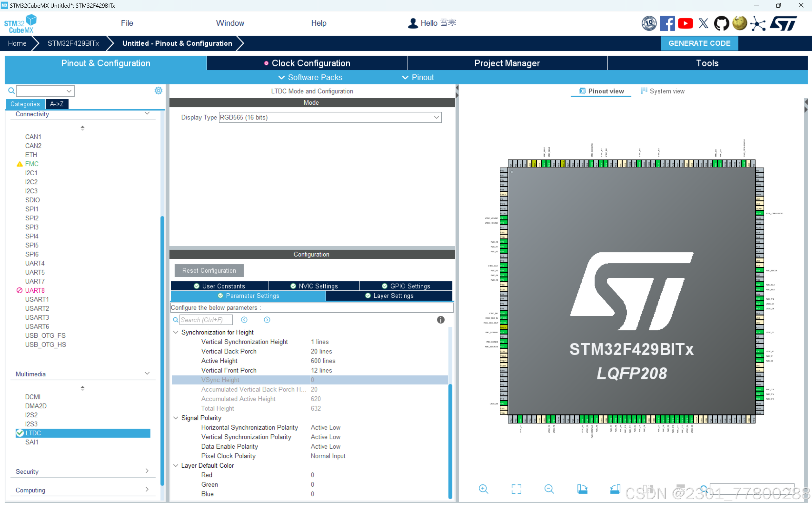Viewport: 812px width, 507px height.
Task: Zoom in on the chip pinout
Action: tap(483, 489)
